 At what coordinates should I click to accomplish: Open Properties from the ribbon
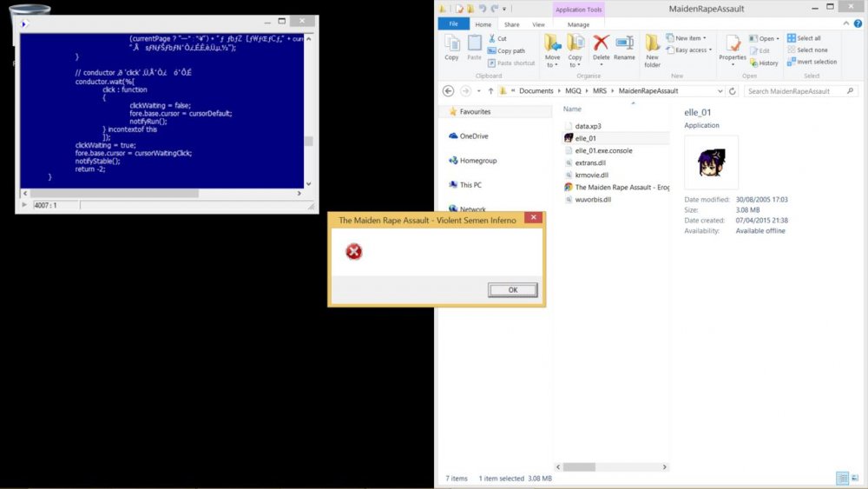(732, 44)
